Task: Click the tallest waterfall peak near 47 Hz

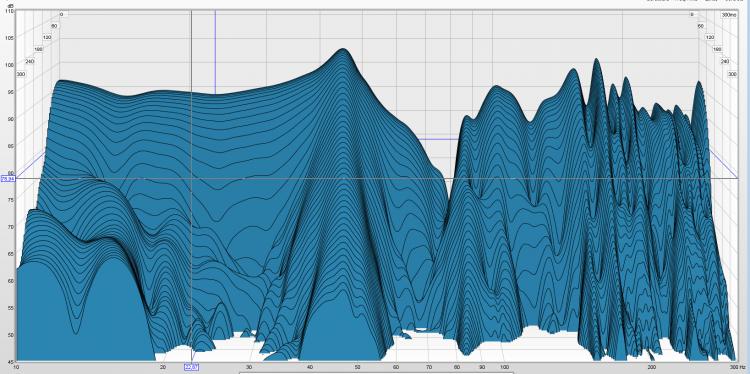Action: [342, 50]
